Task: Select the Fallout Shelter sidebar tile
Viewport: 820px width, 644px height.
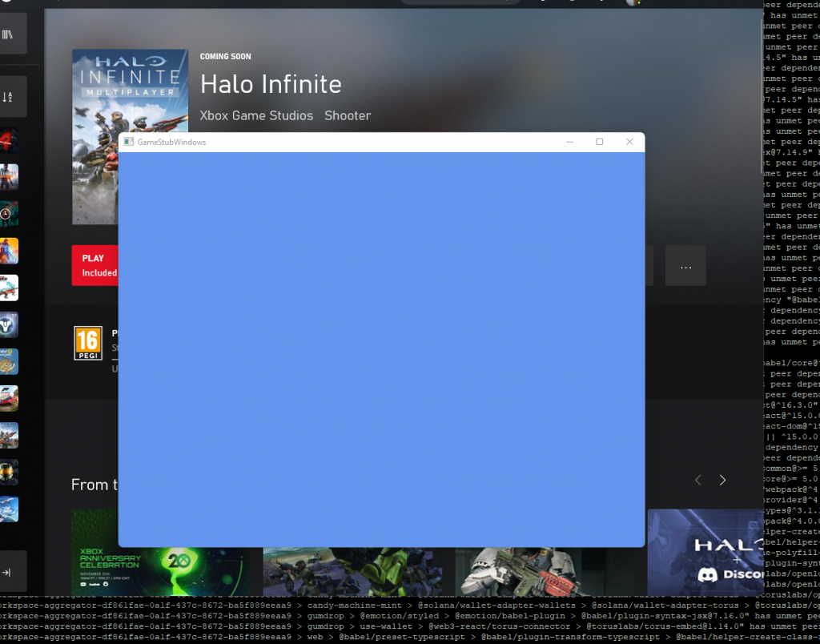Action: (x=9, y=361)
